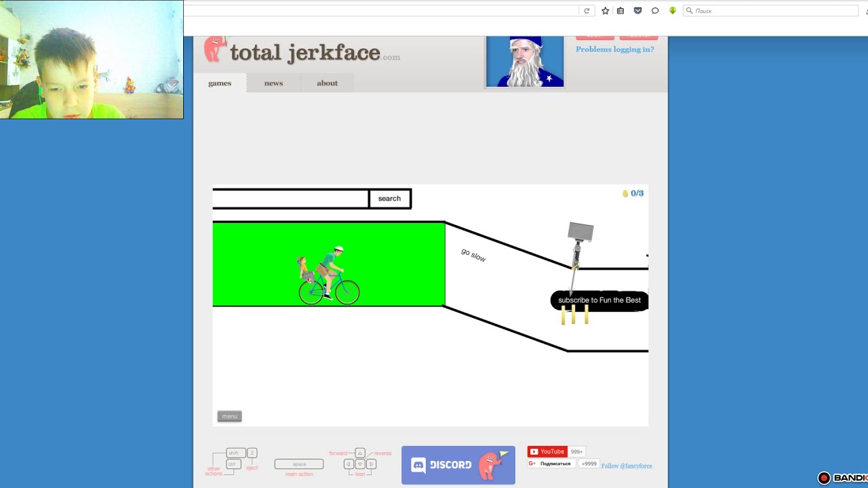Click the total jerkface site title
Screen dimensions: 868x488
pyautogui.click(x=305, y=52)
